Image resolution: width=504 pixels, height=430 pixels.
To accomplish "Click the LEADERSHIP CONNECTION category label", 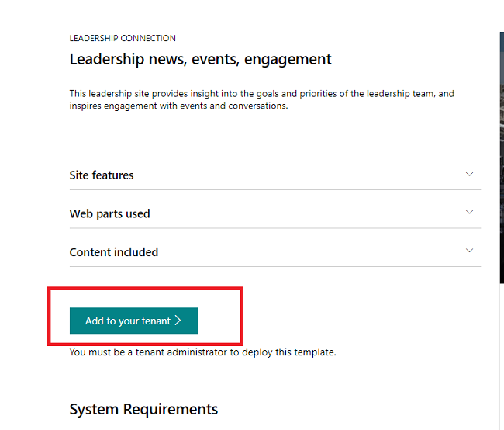I will coord(123,38).
